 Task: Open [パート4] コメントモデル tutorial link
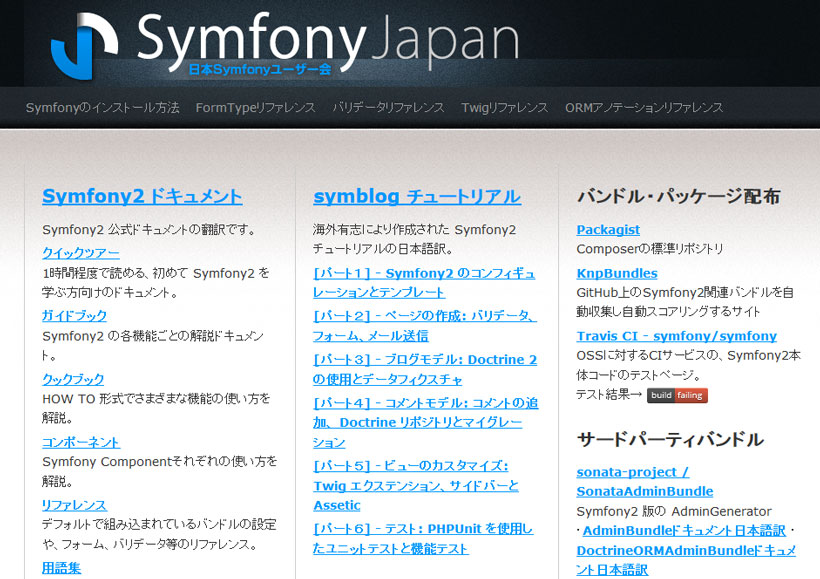coord(426,423)
